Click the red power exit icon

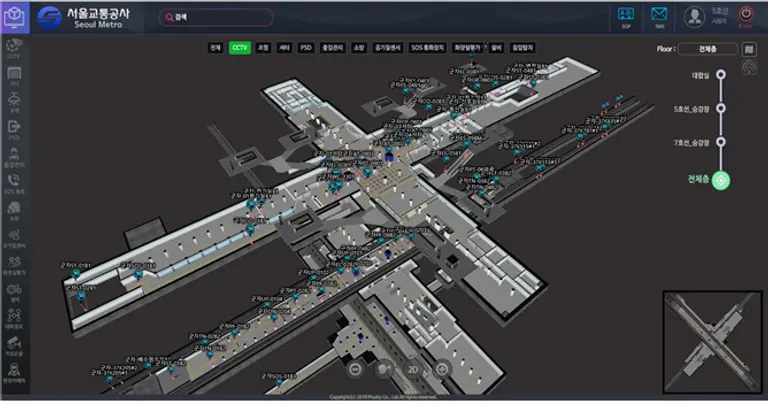click(x=745, y=15)
